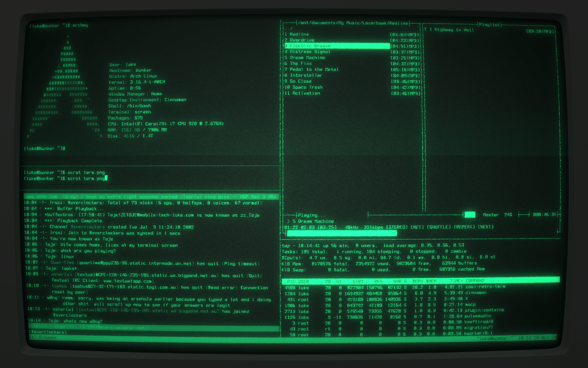Select the highlighted track Electric Groove
The width and height of the screenshot is (588, 368).
click(x=311, y=46)
